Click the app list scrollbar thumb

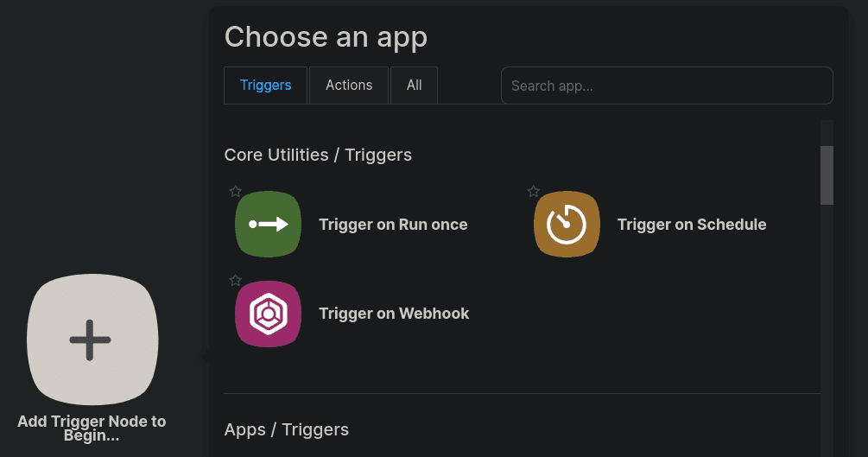[x=827, y=175]
